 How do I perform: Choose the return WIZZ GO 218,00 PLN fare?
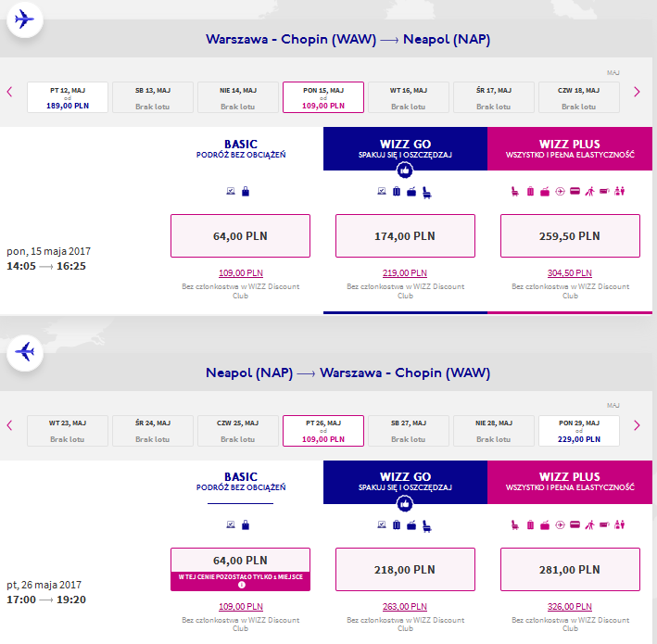[x=405, y=570]
